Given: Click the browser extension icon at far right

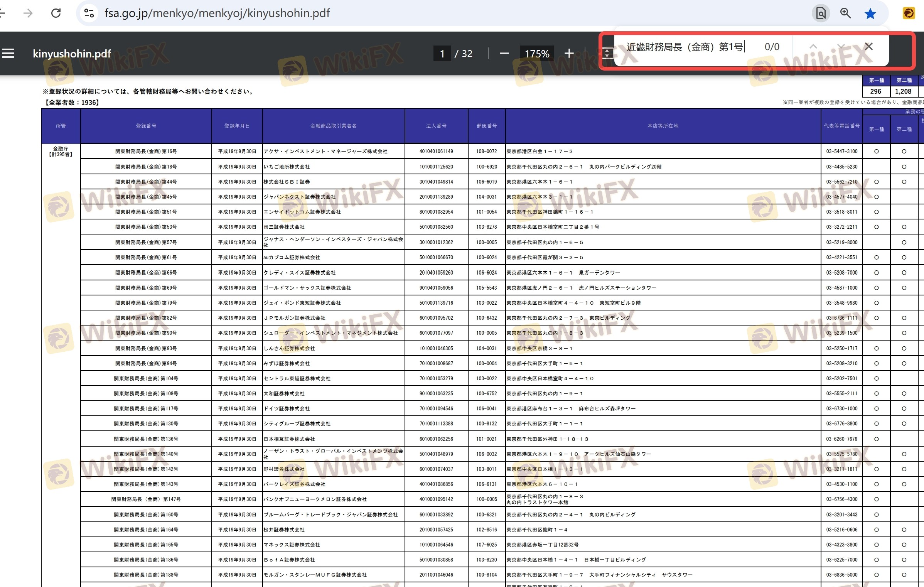Looking at the screenshot, I should [x=909, y=13].
